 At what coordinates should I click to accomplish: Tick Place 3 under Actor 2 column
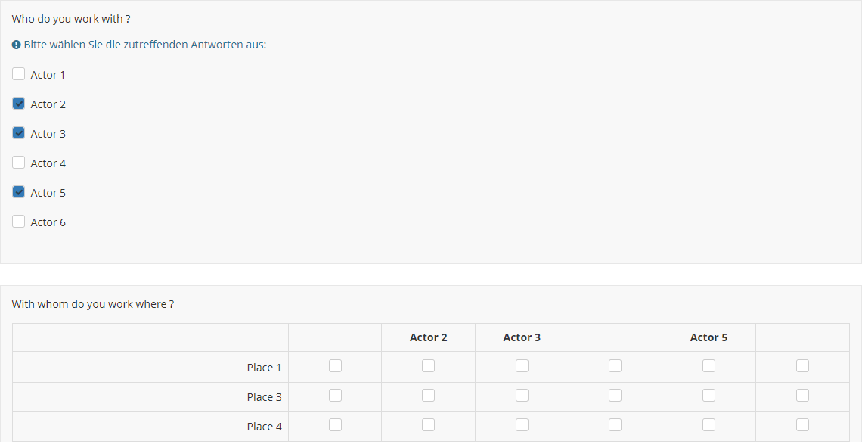click(429, 396)
